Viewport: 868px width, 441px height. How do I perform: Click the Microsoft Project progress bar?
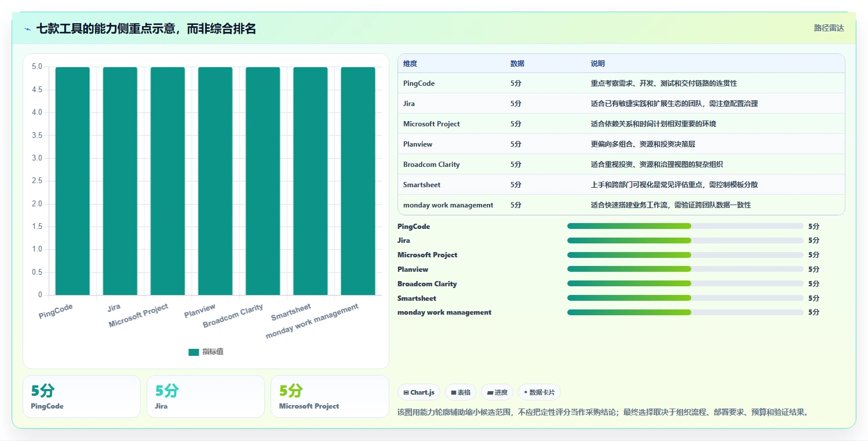(x=685, y=254)
